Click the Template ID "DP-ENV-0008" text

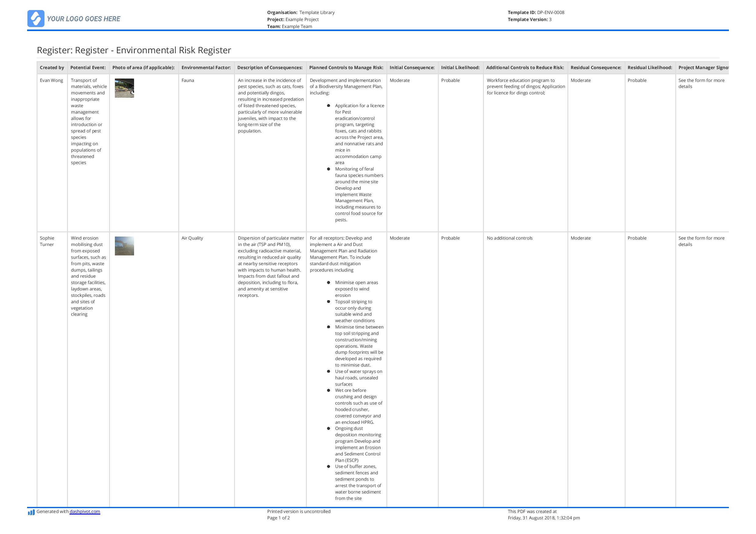click(x=550, y=12)
